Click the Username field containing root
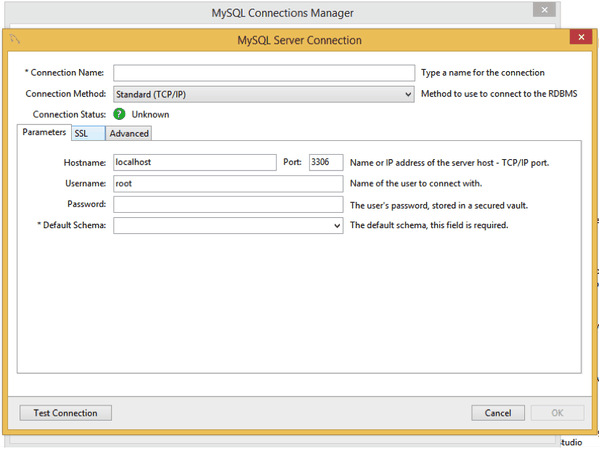Viewport: 599px width, 449px height. pos(228,183)
